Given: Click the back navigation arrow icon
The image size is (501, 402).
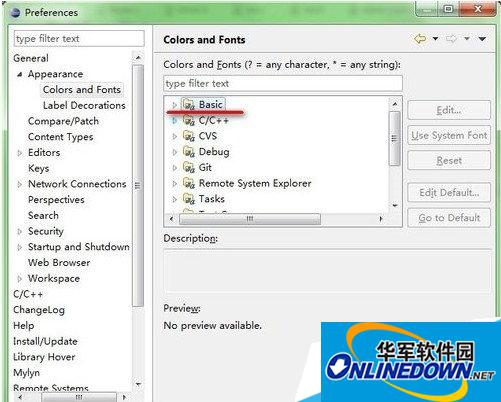Looking at the screenshot, I should pyautogui.click(x=420, y=39).
